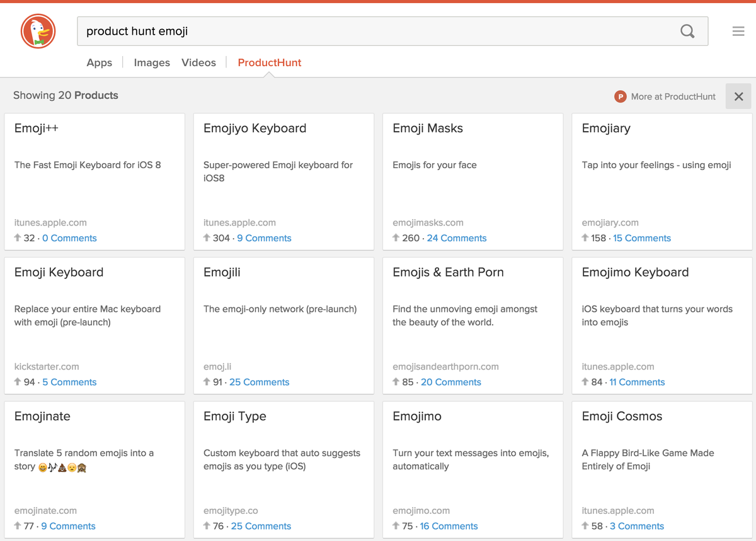
Task: Open the Emoji++ product title
Action: [x=37, y=128]
